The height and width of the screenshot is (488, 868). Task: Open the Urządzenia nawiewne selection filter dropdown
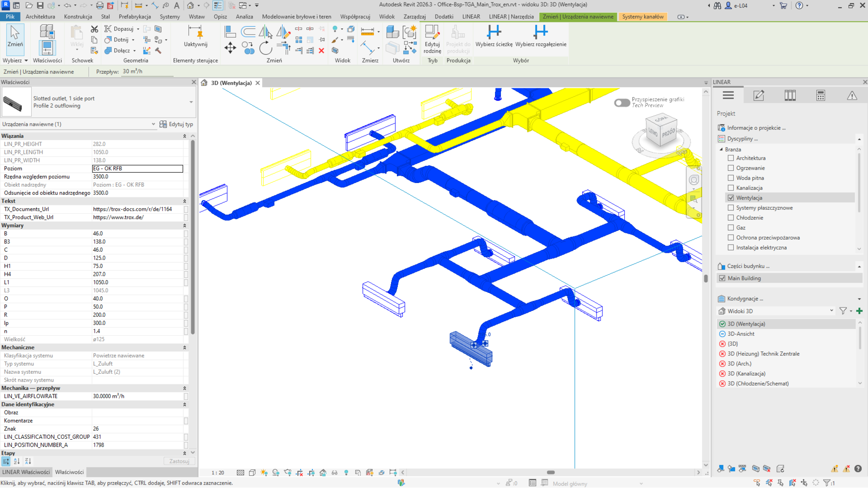[x=153, y=124]
